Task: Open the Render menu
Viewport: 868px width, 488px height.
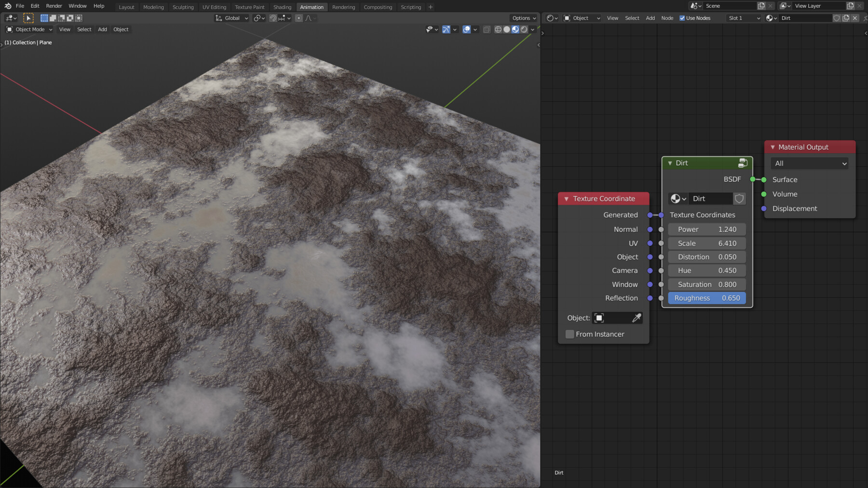Action: coord(54,6)
